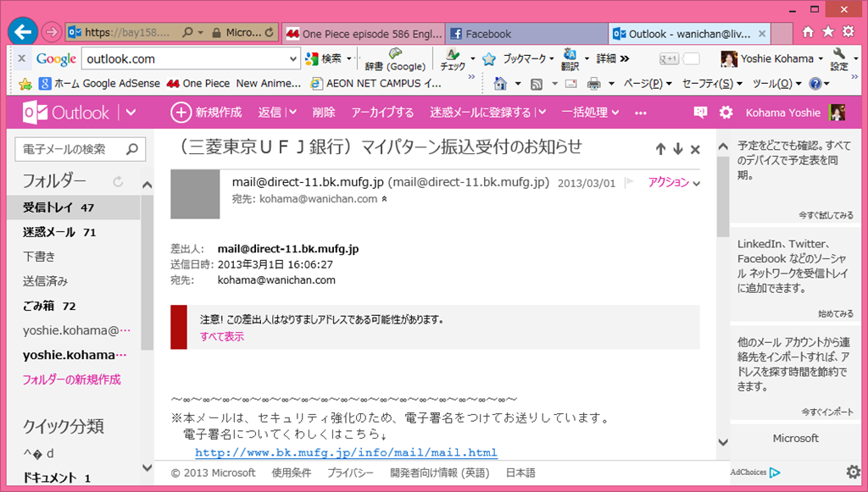Click the AdChoices icon

[775, 472]
